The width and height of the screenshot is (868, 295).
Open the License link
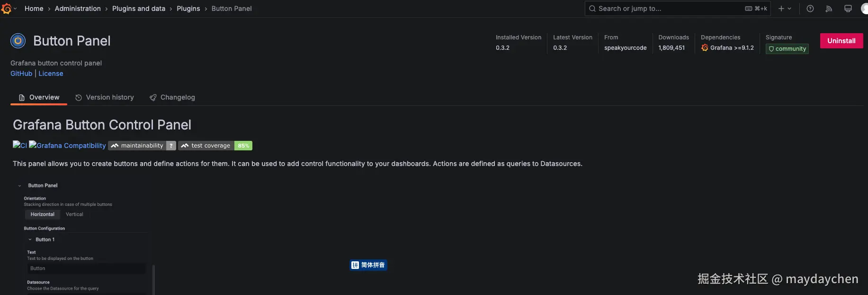51,74
